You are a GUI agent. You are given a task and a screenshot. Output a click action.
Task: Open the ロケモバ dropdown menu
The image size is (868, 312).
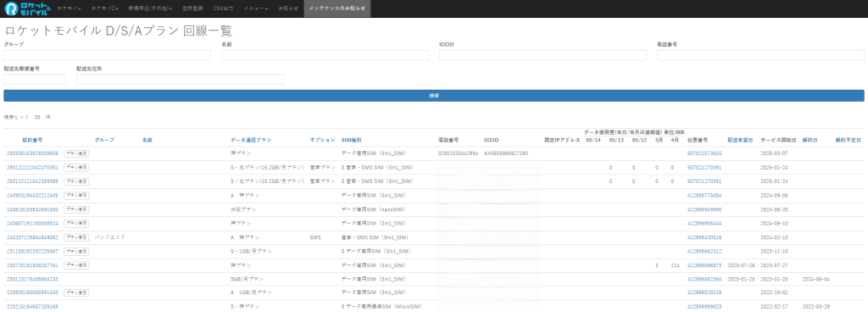coord(70,8)
